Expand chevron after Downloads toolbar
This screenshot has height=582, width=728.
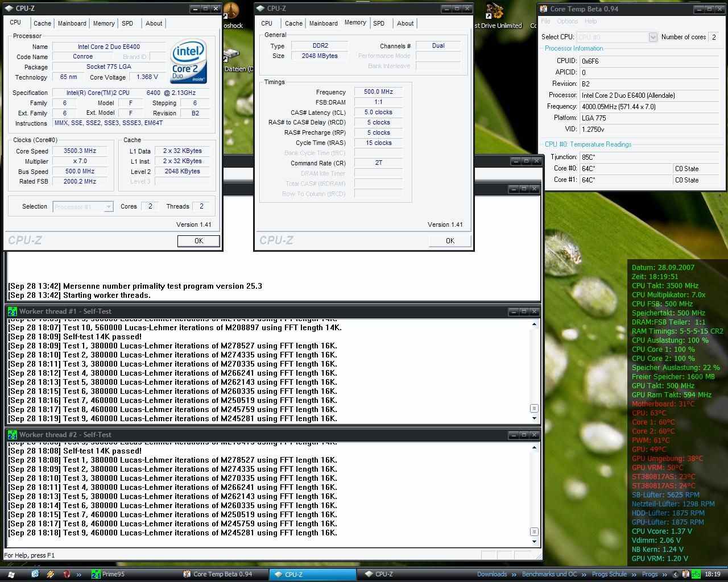click(x=514, y=575)
